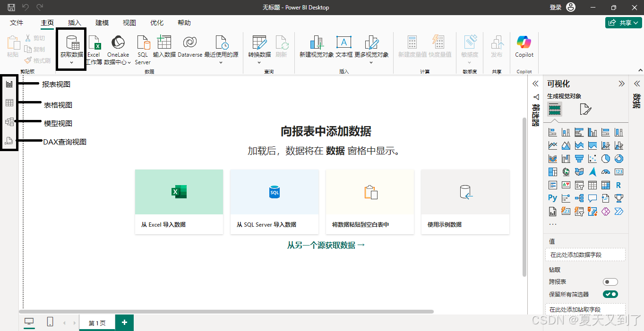Select the scatter chart visual
The height and width of the screenshot is (331, 644).
[x=592, y=158]
